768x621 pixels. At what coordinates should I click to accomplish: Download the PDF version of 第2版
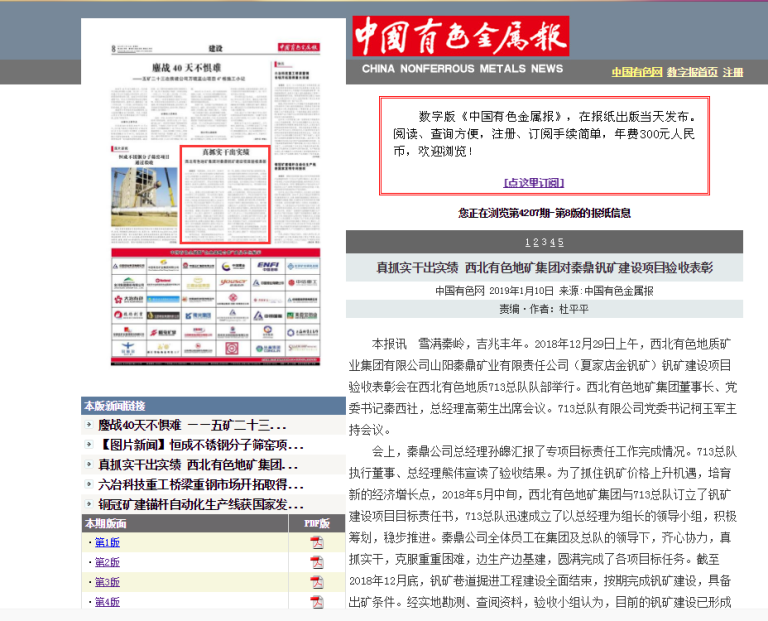[x=317, y=562]
